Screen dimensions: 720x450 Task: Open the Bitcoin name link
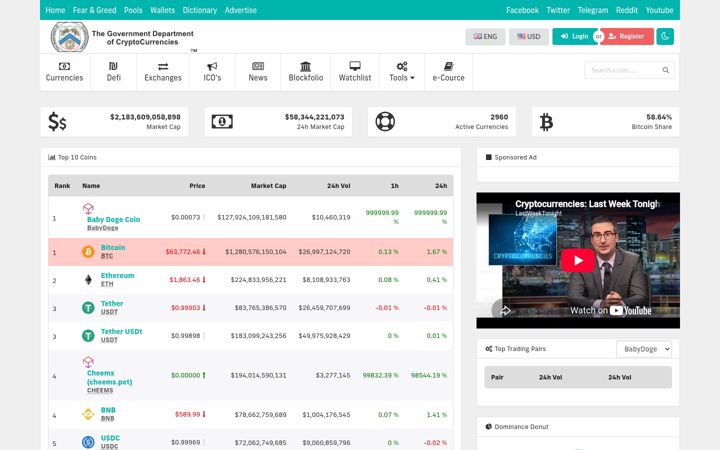pyautogui.click(x=113, y=248)
